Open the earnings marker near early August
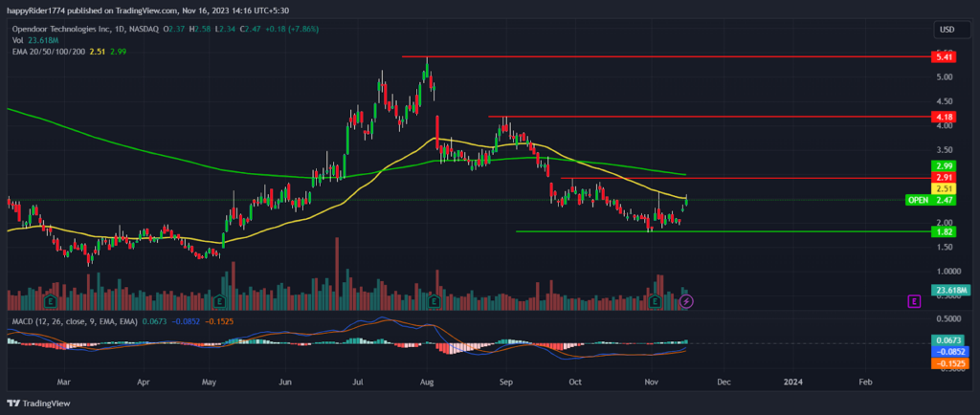Screen dimensions: 980x415 (x=433, y=301)
